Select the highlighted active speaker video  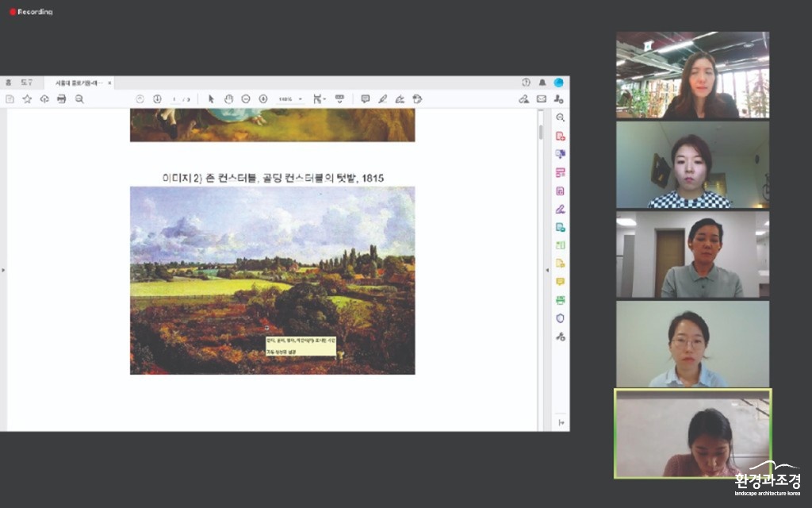tap(692, 433)
